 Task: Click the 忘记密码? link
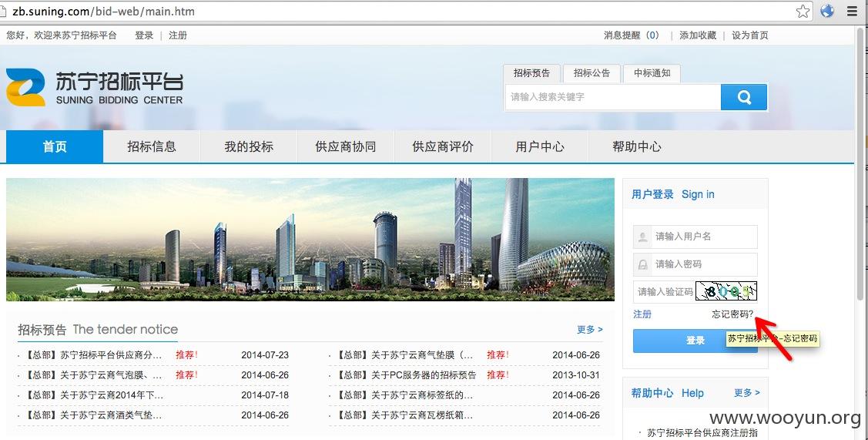pyautogui.click(x=732, y=314)
